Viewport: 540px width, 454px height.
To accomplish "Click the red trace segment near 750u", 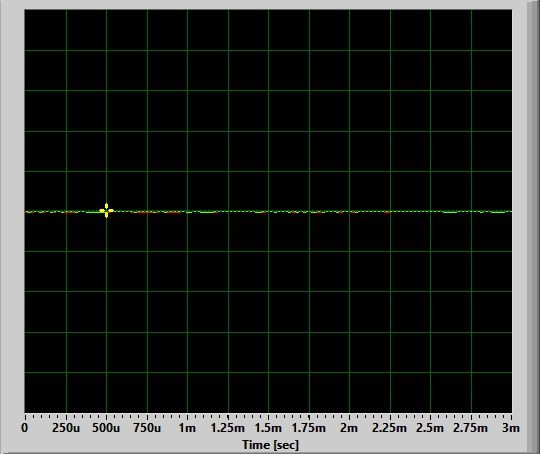I will [145, 213].
